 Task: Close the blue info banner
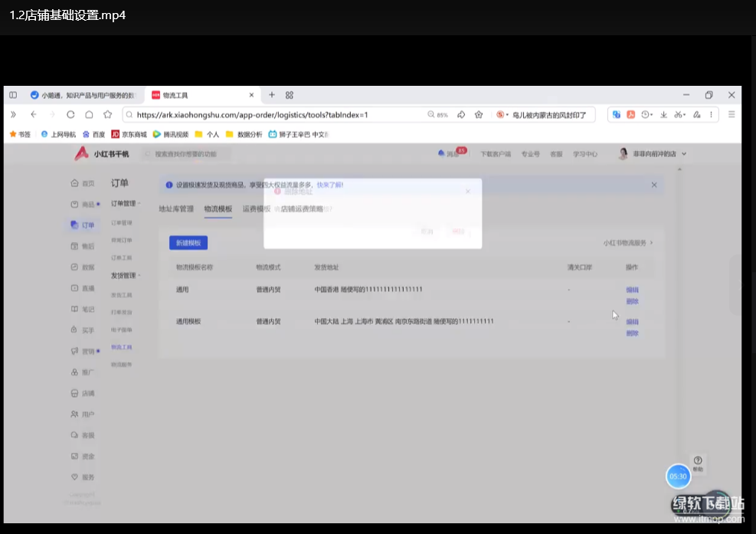click(x=654, y=185)
